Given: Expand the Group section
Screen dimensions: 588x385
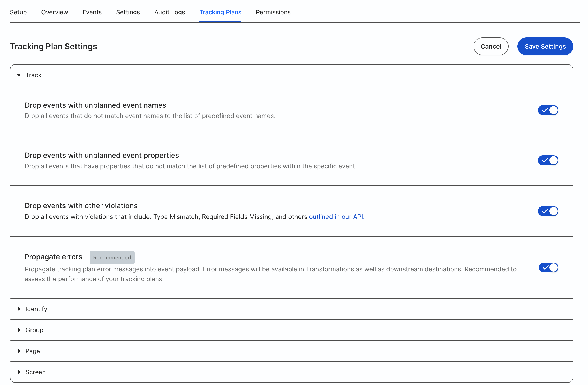Looking at the screenshot, I should tap(19, 330).
